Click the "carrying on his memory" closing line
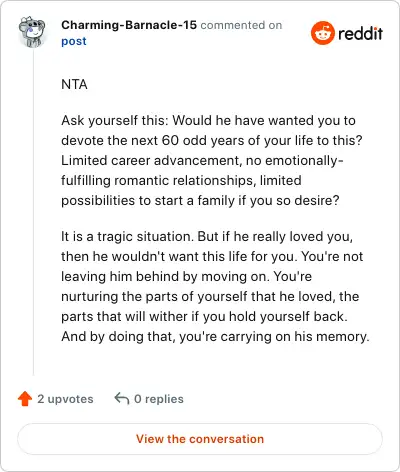The image size is (400, 472). point(215,337)
